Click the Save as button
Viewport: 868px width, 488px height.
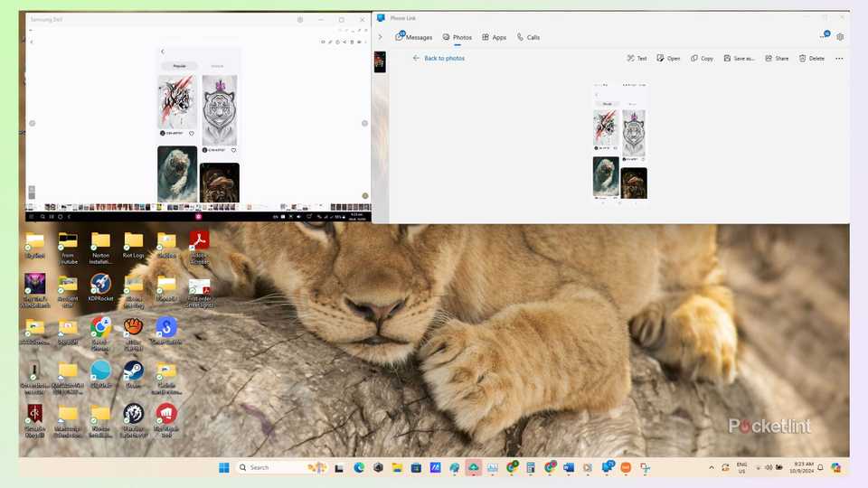(x=739, y=58)
